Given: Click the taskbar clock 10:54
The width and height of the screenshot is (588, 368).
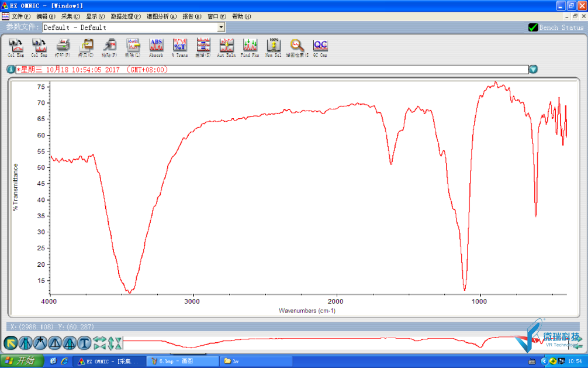Looking at the screenshot, I should pyautogui.click(x=575, y=361).
